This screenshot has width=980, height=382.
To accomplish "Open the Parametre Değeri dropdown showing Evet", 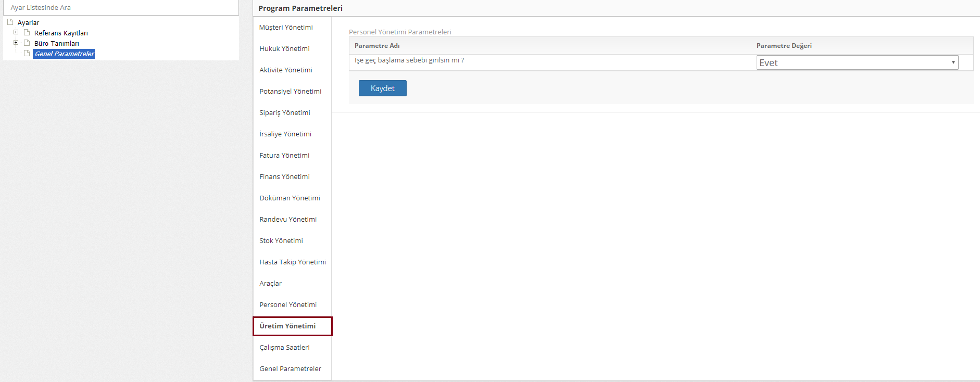I will (x=857, y=62).
